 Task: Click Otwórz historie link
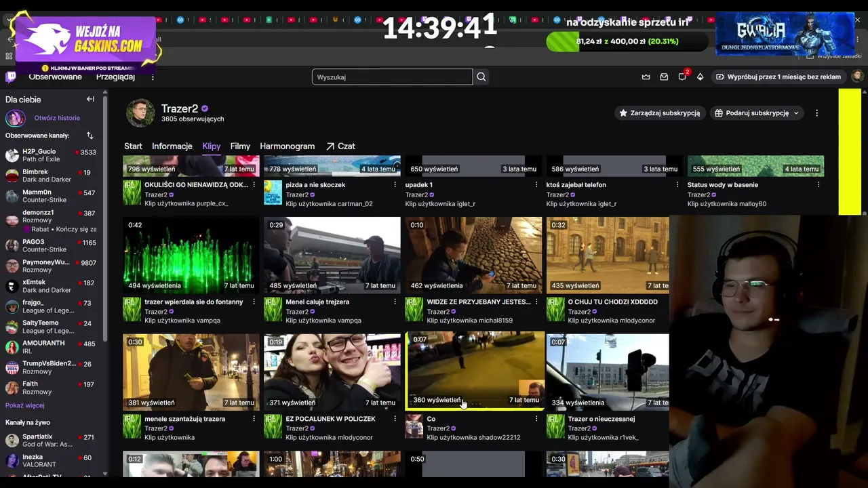point(57,118)
